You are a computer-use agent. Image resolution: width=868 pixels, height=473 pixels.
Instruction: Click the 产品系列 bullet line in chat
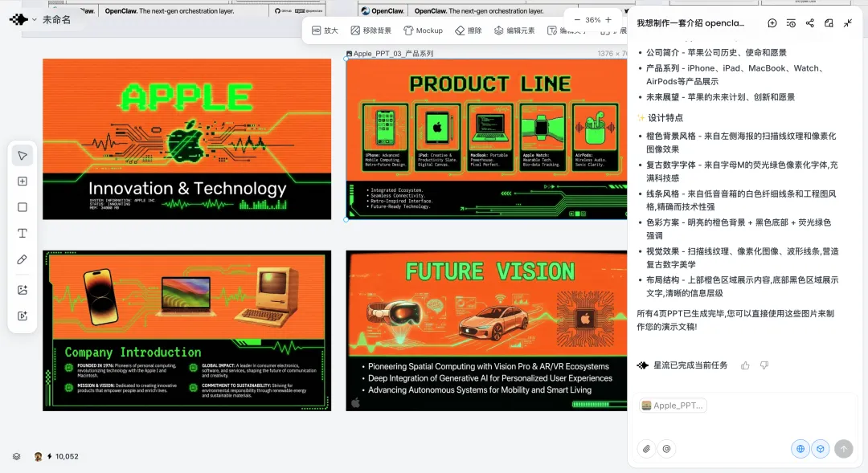(x=737, y=75)
